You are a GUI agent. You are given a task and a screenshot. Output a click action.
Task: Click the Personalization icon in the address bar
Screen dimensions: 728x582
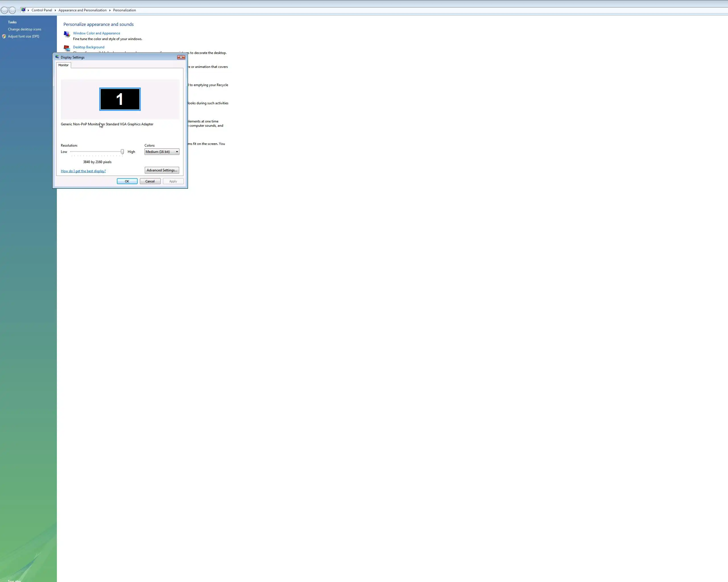(23, 10)
